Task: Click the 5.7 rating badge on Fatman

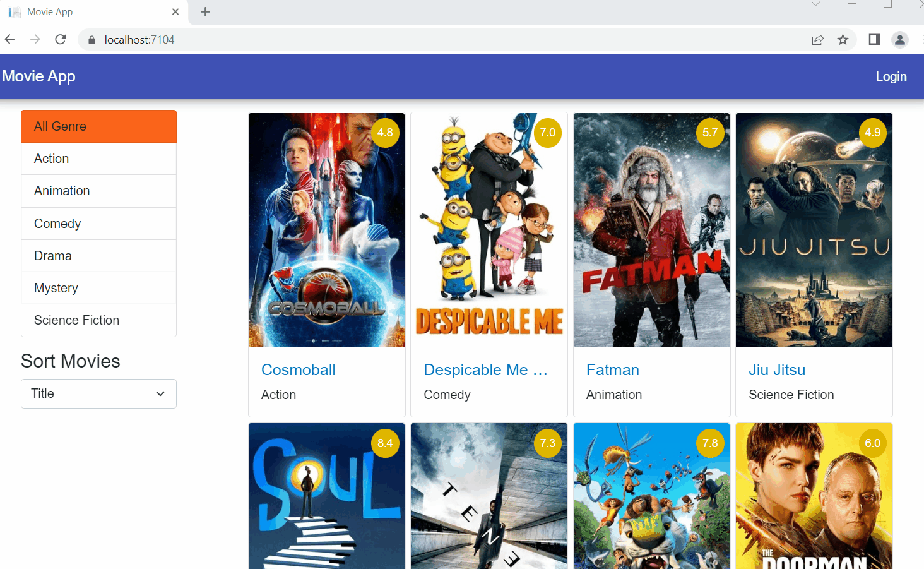Action: [x=710, y=133]
